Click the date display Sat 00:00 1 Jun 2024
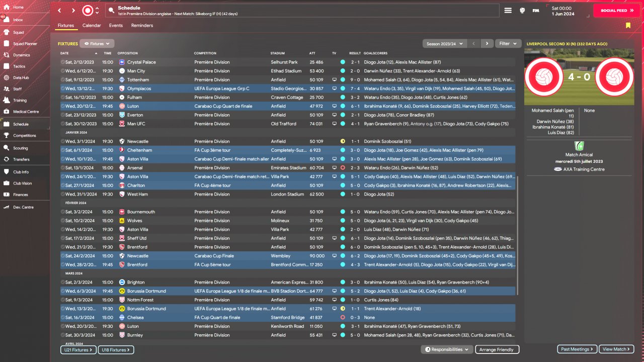The width and height of the screenshot is (644, 362). [x=563, y=11]
